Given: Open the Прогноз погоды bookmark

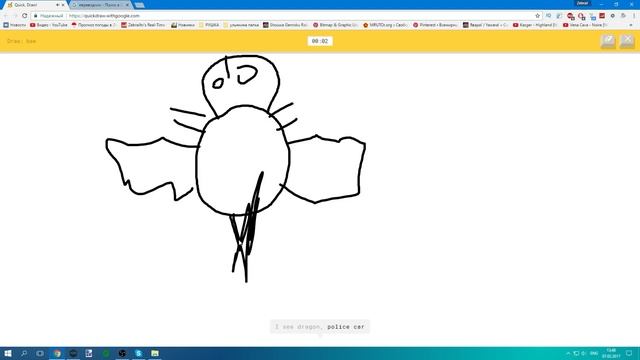Looking at the screenshot, I should (x=94, y=25).
